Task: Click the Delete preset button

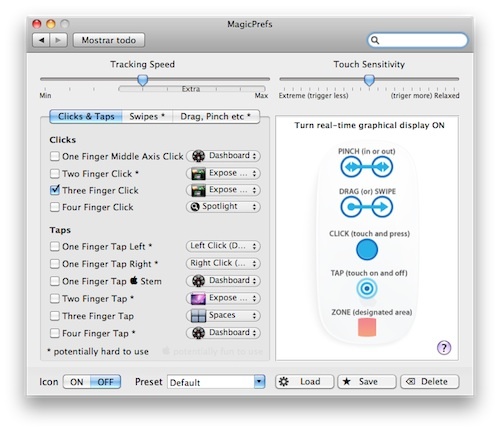Action: pyautogui.click(x=430, y=382)
